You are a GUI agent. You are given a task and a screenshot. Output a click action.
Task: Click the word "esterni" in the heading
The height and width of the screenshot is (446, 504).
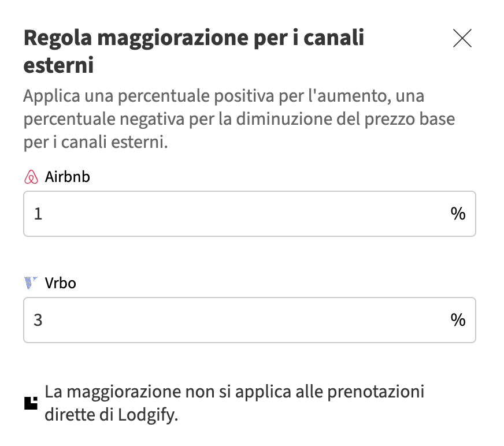pyautogui.click(x=58, y=65)
